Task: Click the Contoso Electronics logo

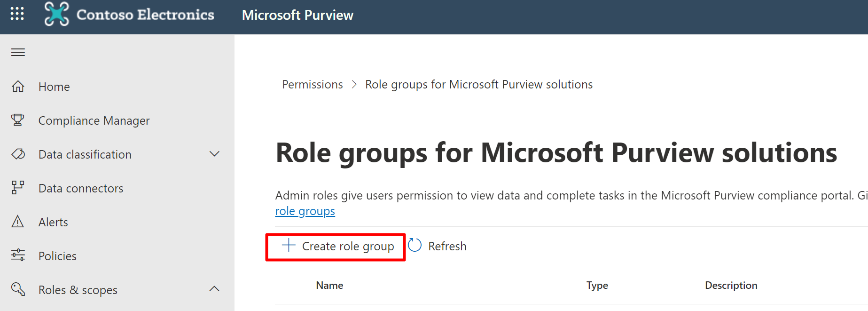Action: pos(56,14)
